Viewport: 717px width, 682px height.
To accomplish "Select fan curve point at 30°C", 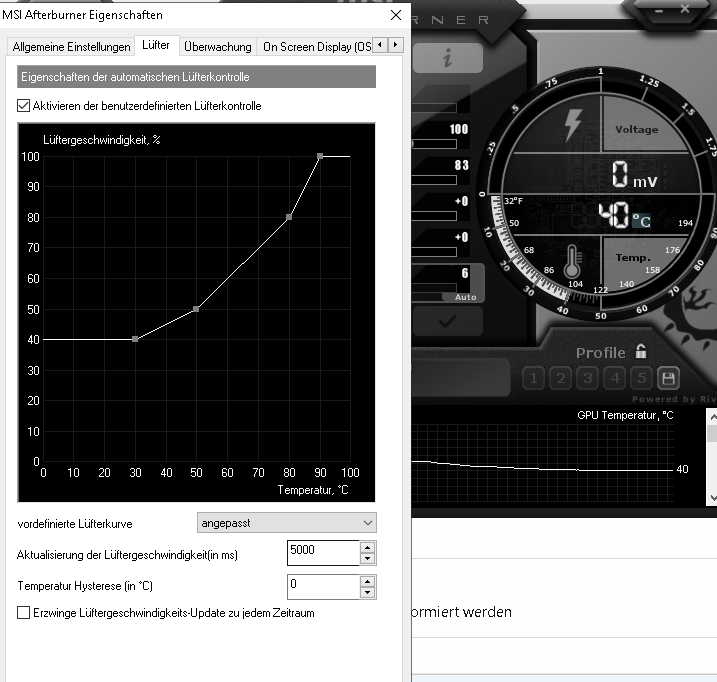I will point(135,339).
